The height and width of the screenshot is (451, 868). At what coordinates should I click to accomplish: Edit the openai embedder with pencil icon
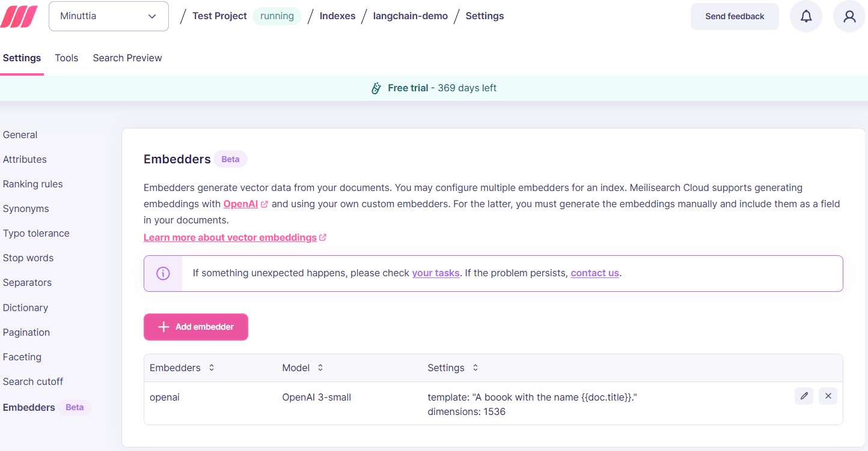coord(804,396)
